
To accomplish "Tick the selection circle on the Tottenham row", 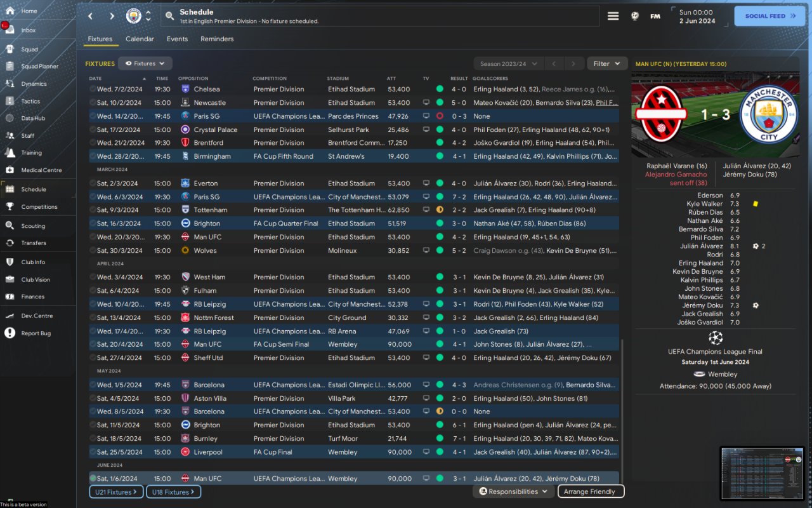I will pos(93,210).
